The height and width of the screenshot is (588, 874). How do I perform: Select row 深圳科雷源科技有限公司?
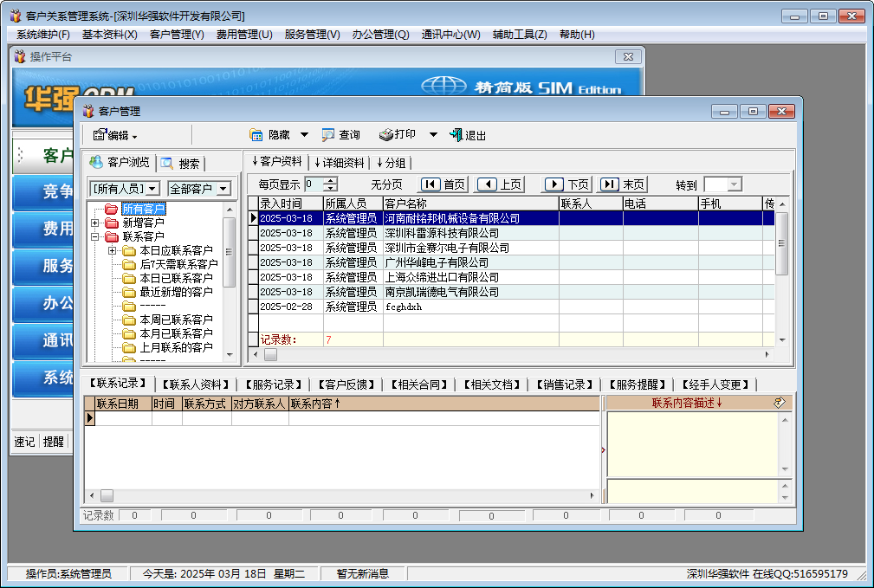click(510, 233)
